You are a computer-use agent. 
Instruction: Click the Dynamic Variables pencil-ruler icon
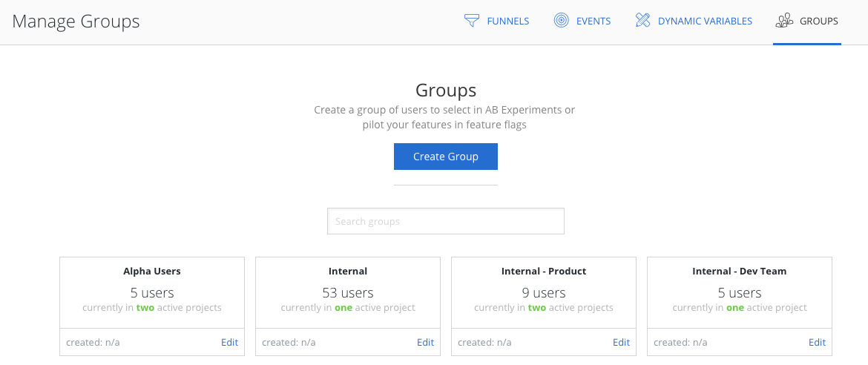tap(642, 21)
